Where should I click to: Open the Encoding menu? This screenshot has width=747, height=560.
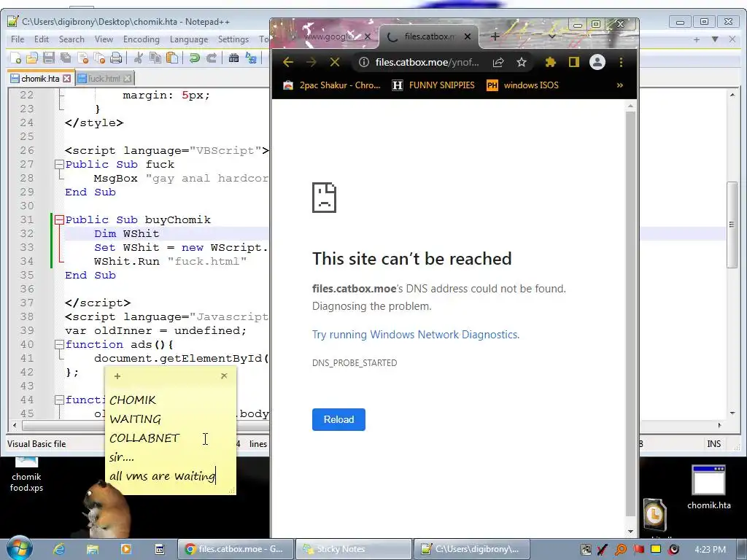[141, 39]
